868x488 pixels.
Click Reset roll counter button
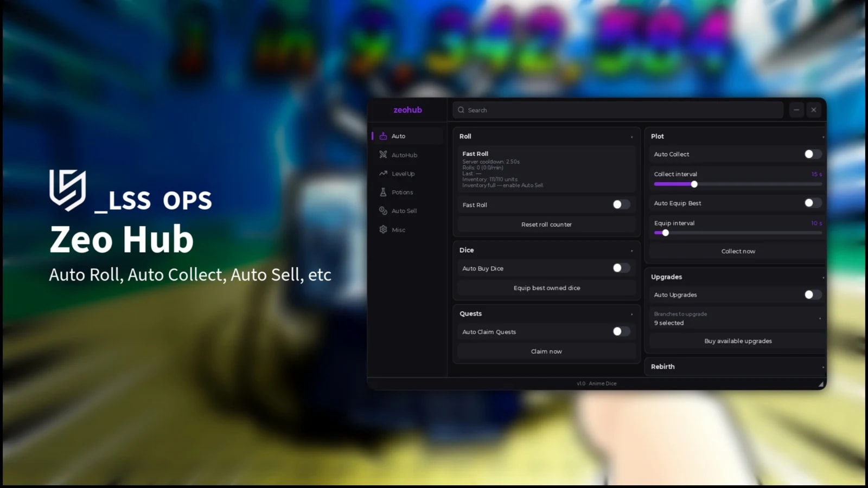click(546, 224)
